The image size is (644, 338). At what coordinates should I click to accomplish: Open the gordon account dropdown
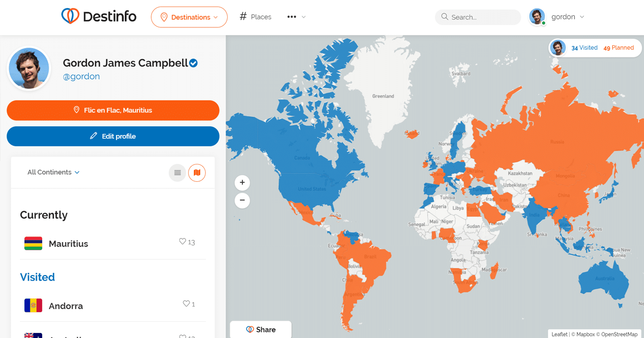click(557, 17)
